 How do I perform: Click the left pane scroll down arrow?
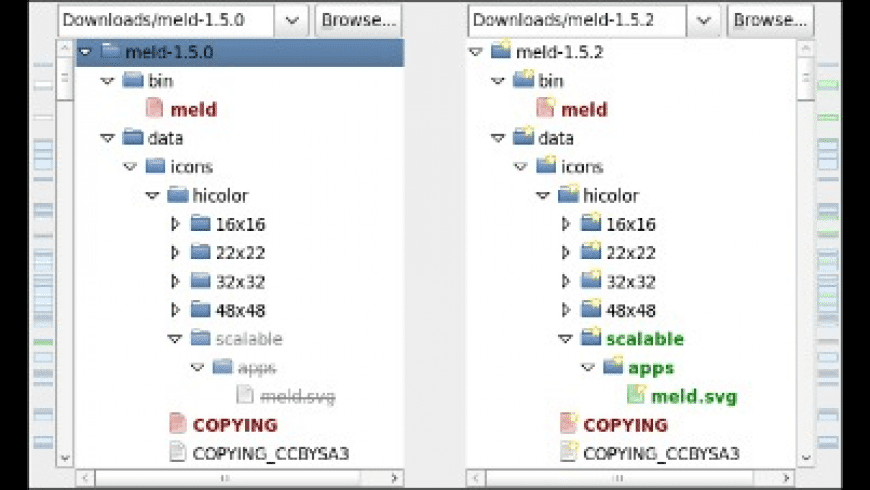[x=65, y=458]
